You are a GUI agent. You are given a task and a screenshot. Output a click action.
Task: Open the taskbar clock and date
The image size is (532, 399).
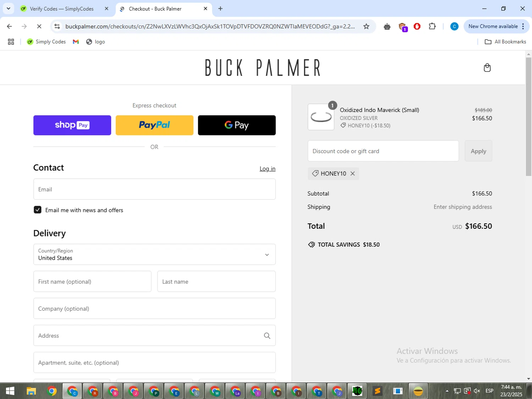coord(511,391)
